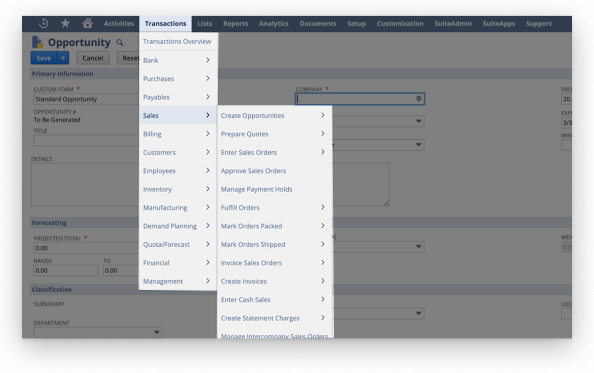Open the Shortcuts star icon
This screenshot has height=373, width=594.
[65, 23]
